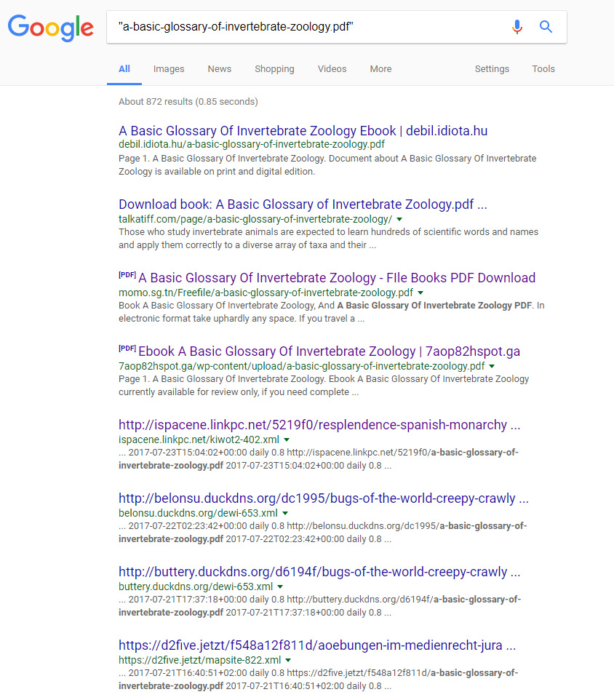
Task: Open the Settings menu
Action: point(492,69)
